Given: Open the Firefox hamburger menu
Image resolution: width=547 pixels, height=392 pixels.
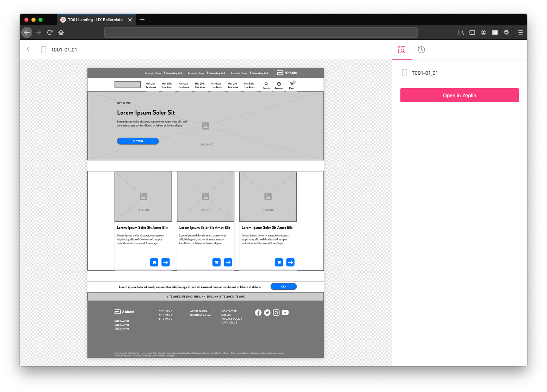Looking at the screenshot, I should [520, 32].
